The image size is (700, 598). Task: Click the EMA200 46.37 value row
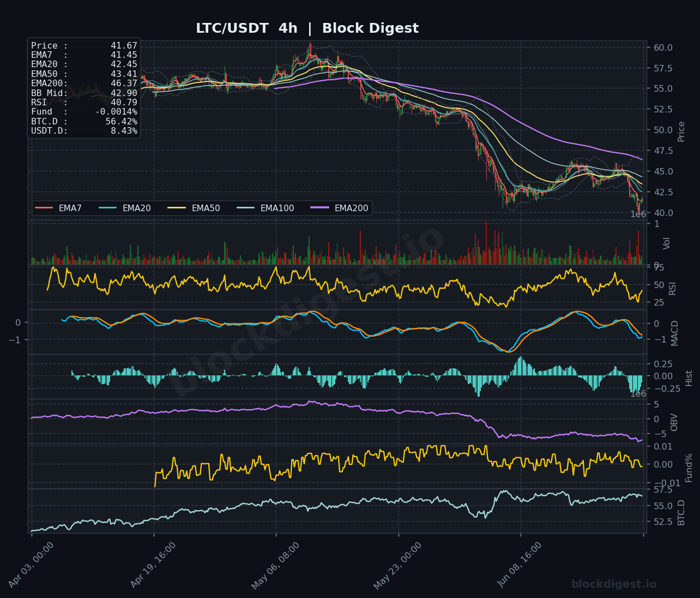pos(84,83)
